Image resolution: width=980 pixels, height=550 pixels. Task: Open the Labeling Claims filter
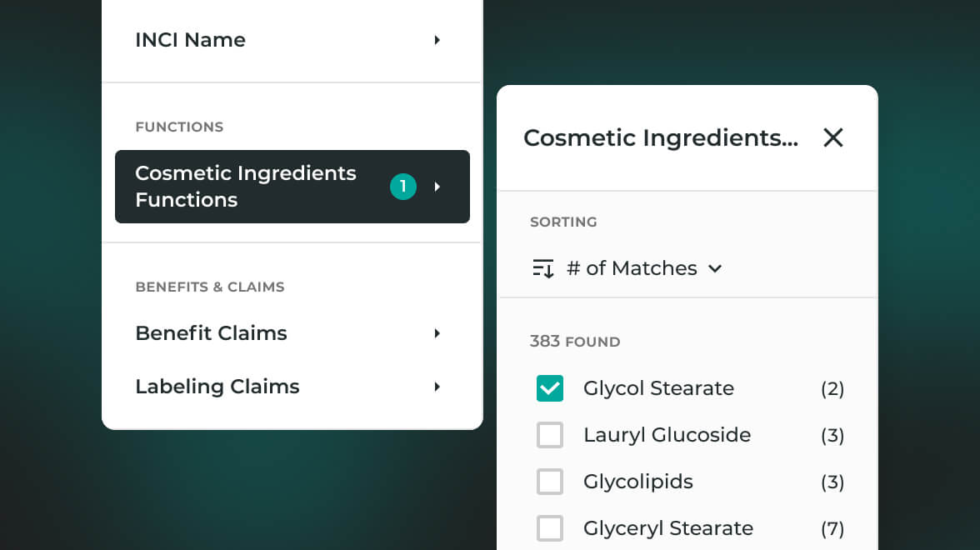tap(217, 387)
